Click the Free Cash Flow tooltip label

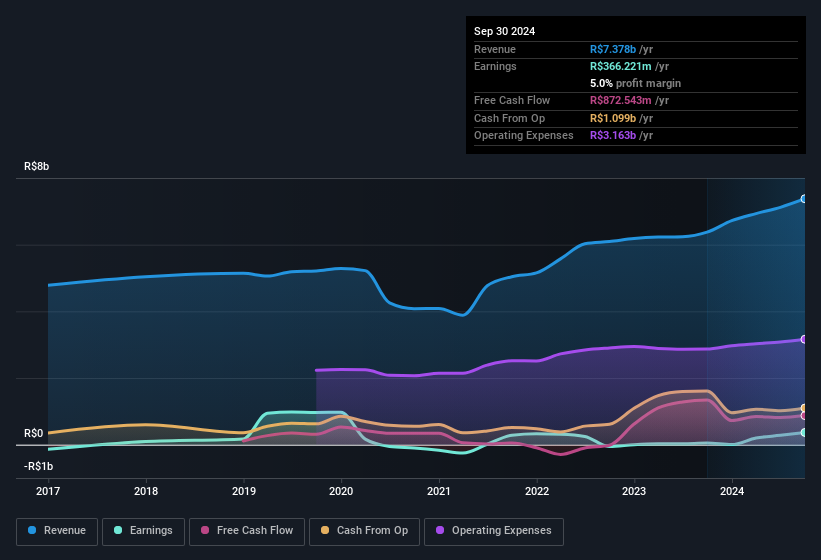[x=512, y=100]
